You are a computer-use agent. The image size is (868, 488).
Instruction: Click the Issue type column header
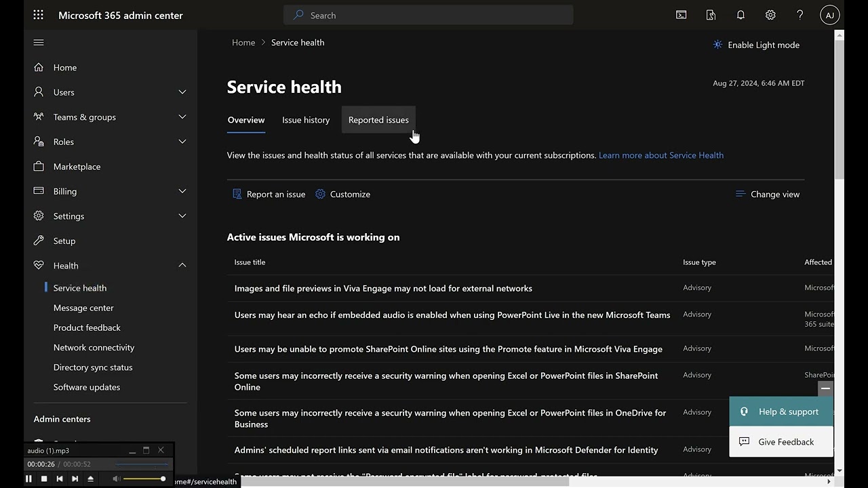point(699,262)
